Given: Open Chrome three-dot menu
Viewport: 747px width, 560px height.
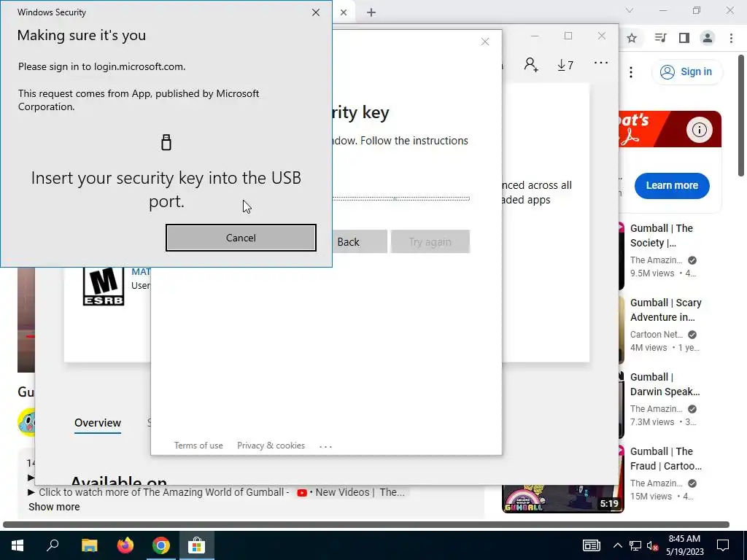Looking at the screenshot, I should pyautogui.click(x=731, y=38).
